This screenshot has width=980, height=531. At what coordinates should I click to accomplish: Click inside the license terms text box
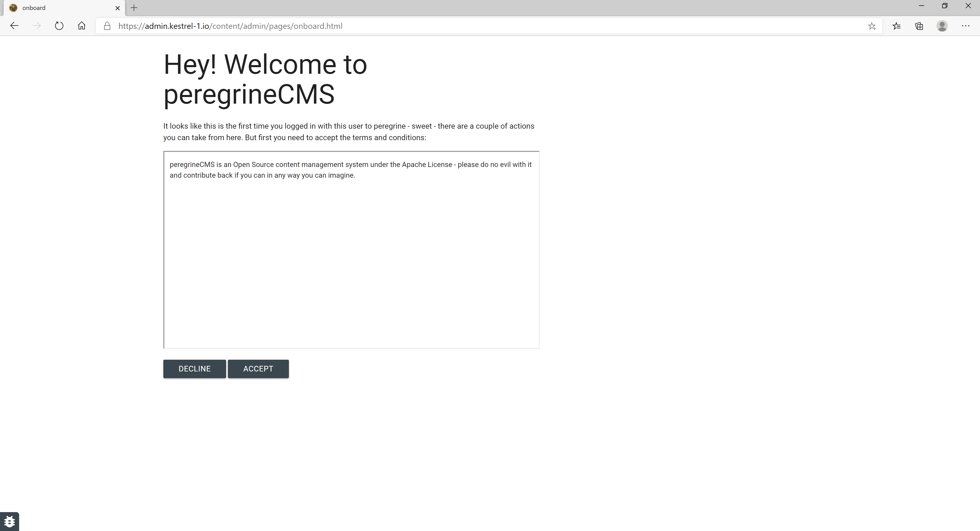[351, 259]
